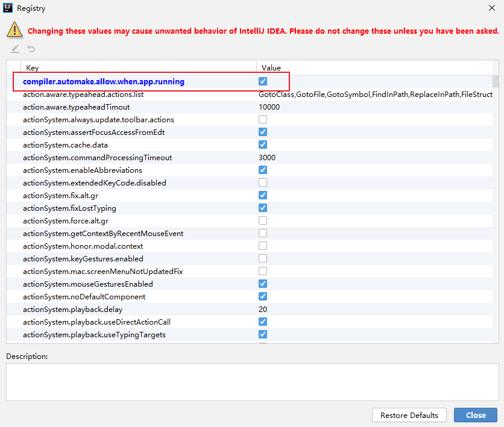The image size is (504, 427).
Task: Click the yellow warning triangle icon
Action: (x=14, y=29)
